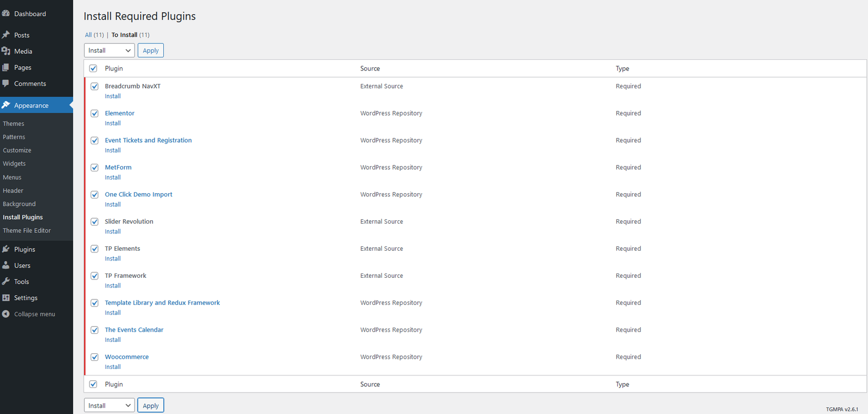Uncheck the Breadcrumb NavXT plugin checkbox

pyautogui.click(x=94, y=86)
